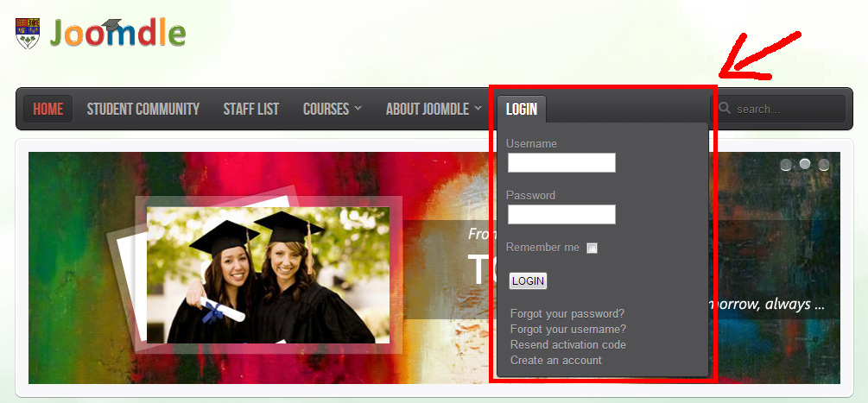Click the search magnifier icon
The image size is (868, 403).
point(724,109)
